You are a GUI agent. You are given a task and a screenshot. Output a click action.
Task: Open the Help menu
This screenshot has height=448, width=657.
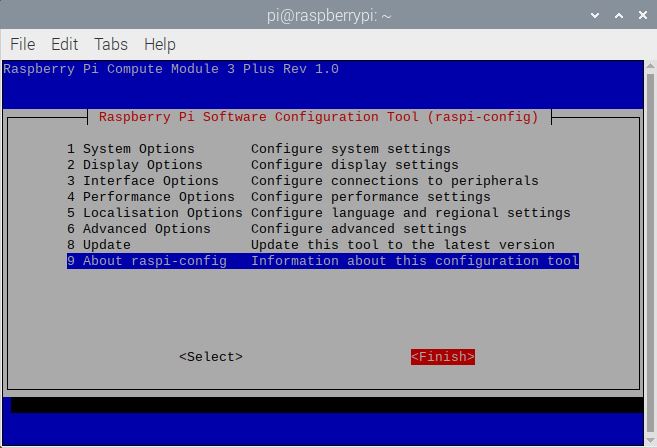pyautogui.click(x=160, y=44)
